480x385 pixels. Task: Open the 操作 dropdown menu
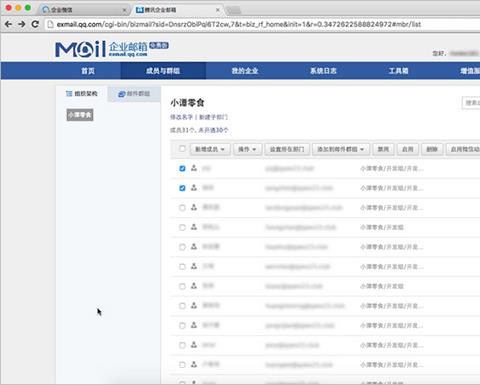coord(247,149)
